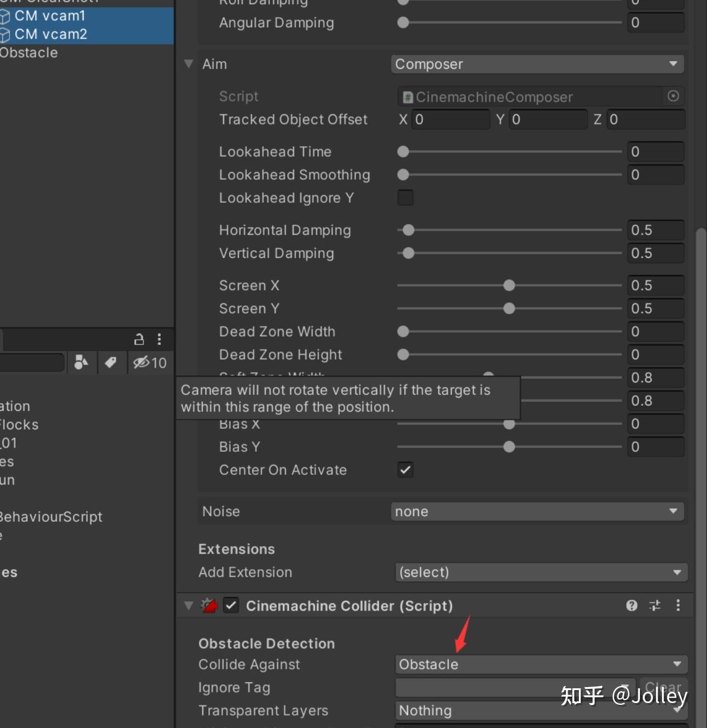707x728 pixels.
Task: Open the kebab menu beside the padlock icon
Action: click(159, 339)
